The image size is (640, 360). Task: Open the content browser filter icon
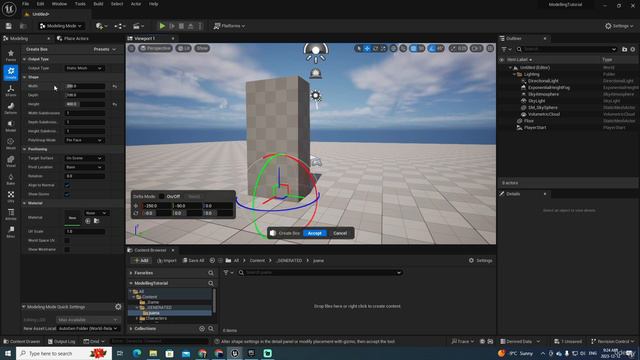tap(228, 272)
